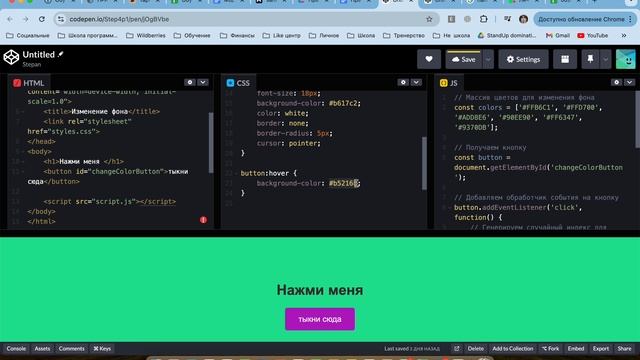
Task: Click HTML error indicator icon
Action: click(x=203, y=220)
